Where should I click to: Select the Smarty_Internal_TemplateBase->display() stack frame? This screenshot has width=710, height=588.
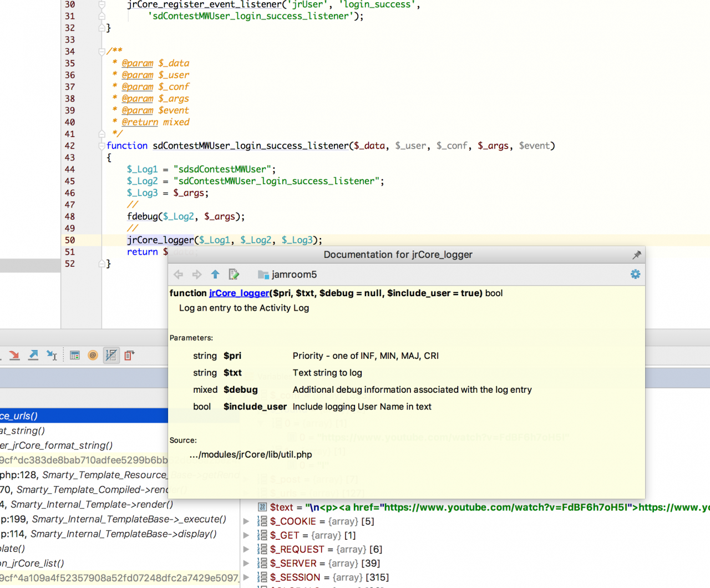click(x=123, y=534)
